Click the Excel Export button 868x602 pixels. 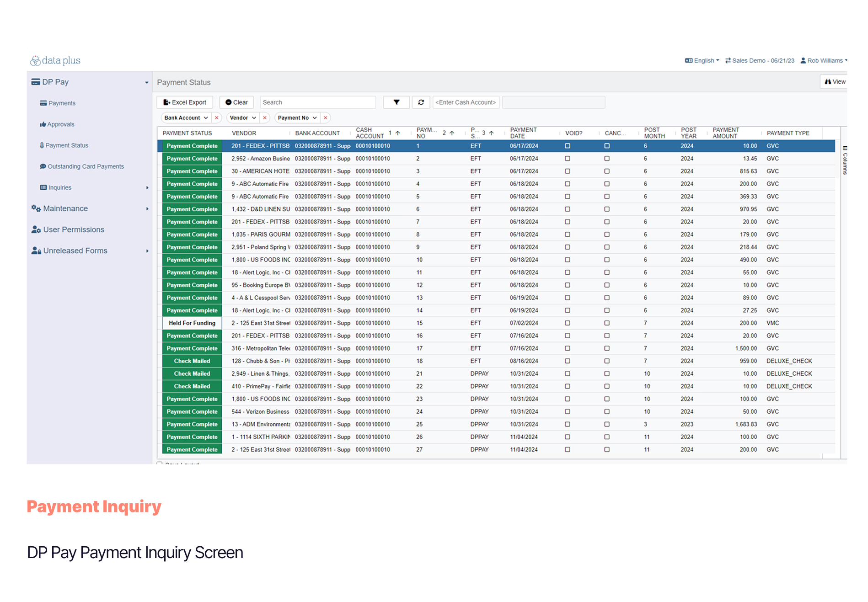[x=185, y=102]
